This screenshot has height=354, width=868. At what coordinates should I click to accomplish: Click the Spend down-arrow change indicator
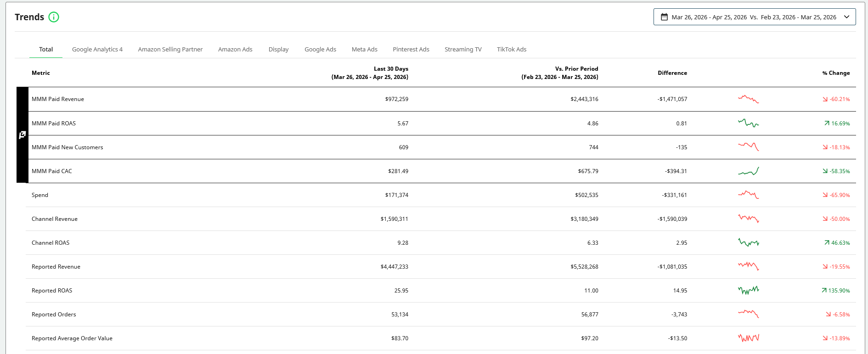(x=825, y=195)
